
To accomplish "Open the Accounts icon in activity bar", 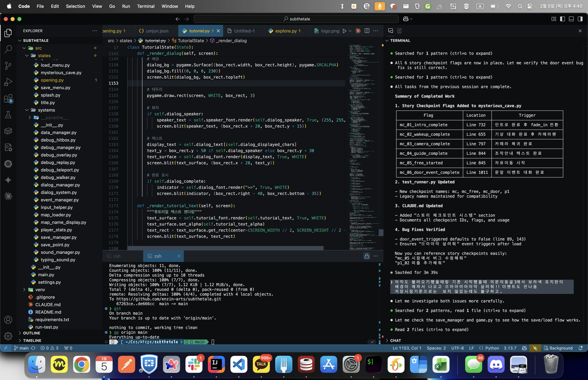I will point(8,320).
